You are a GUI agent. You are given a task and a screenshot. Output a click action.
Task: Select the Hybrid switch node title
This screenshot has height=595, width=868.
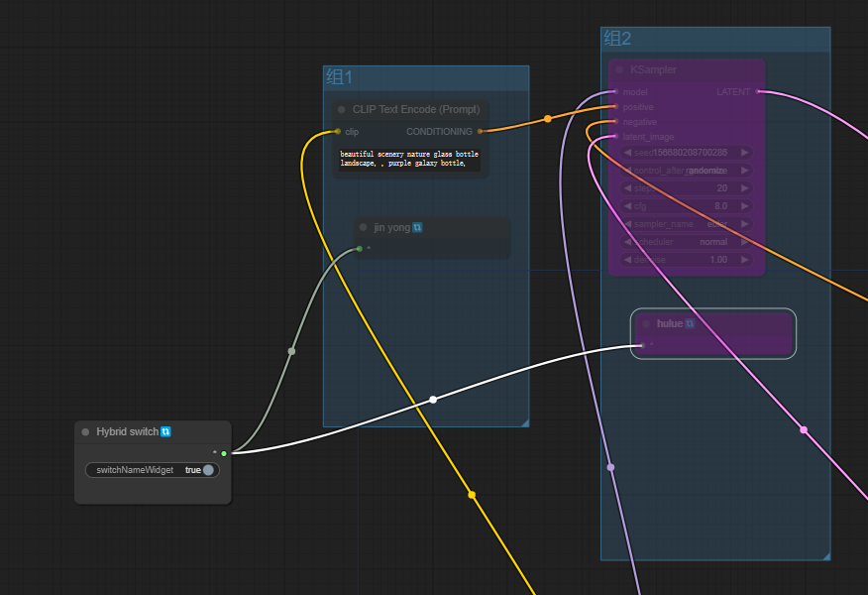click(x=127, y=431)
